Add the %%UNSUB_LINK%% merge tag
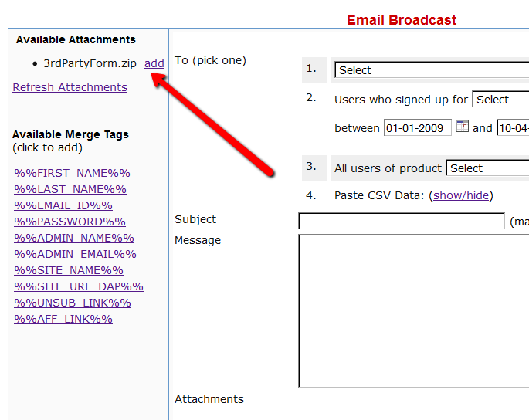Image resolution: width=529 pixels, height=420 pixels. 73,303
